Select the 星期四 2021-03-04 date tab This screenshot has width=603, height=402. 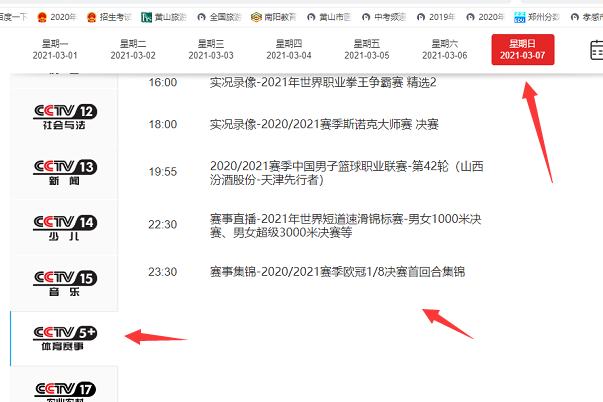289,50
